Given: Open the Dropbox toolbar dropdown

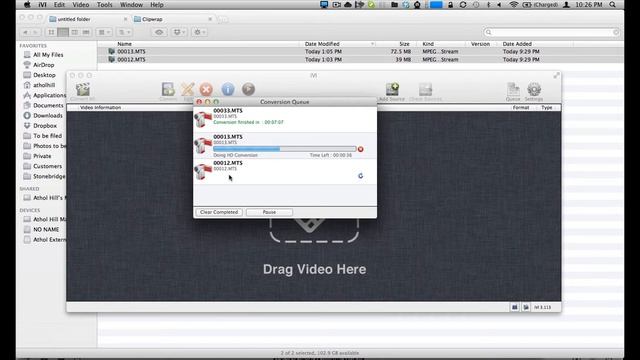Looking at the screenshot, I should (179, 32).
